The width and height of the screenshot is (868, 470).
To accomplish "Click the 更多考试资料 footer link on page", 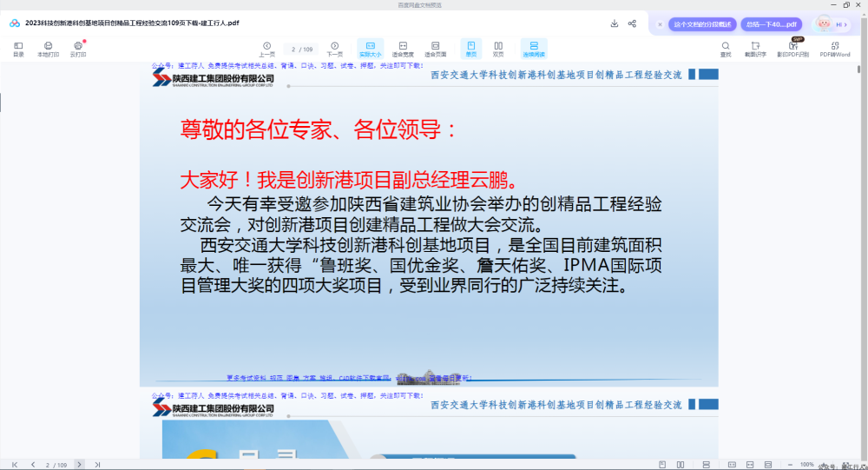I will point(349,378).
